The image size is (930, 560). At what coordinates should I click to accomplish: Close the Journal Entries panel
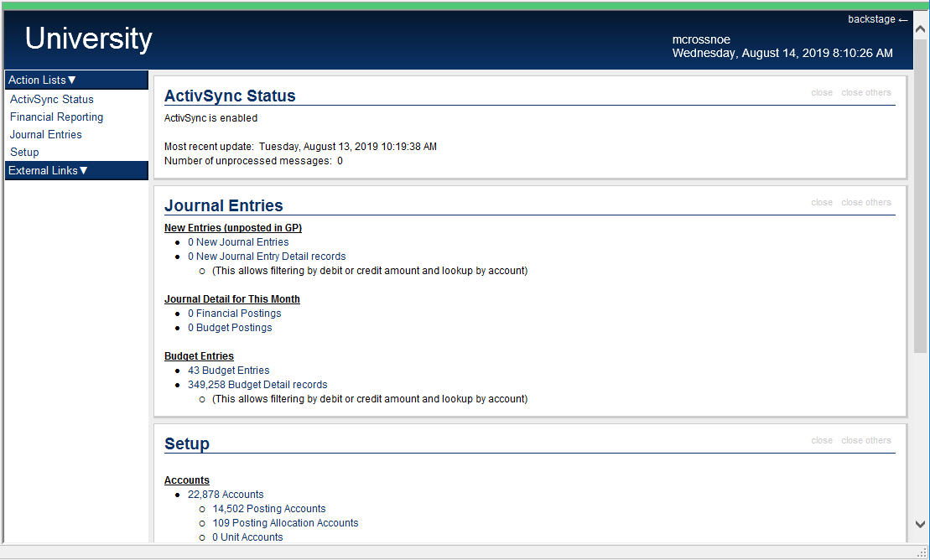[x=821, y=203]
